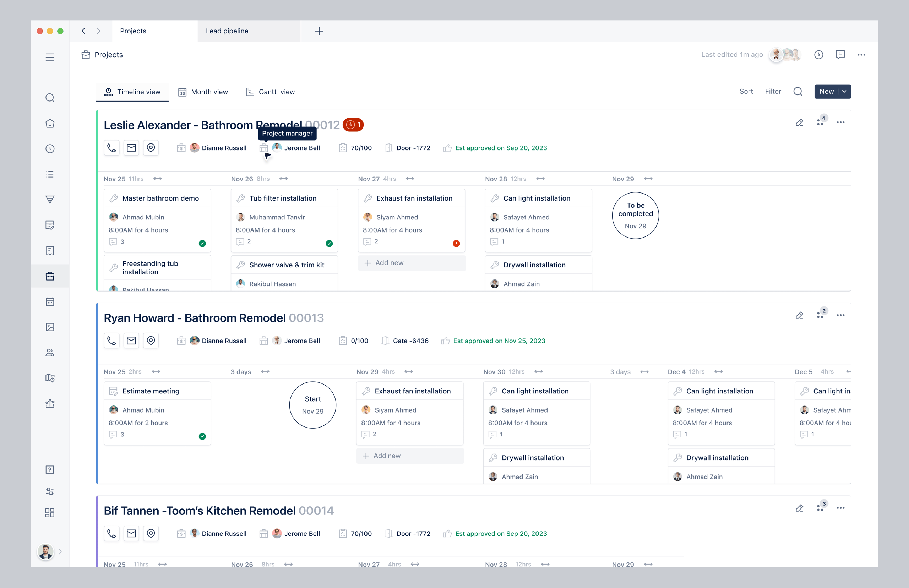Open the funnel pipeline icon in sidebar
The height and width of the screenshot is (588, 909).
[50, 200]
